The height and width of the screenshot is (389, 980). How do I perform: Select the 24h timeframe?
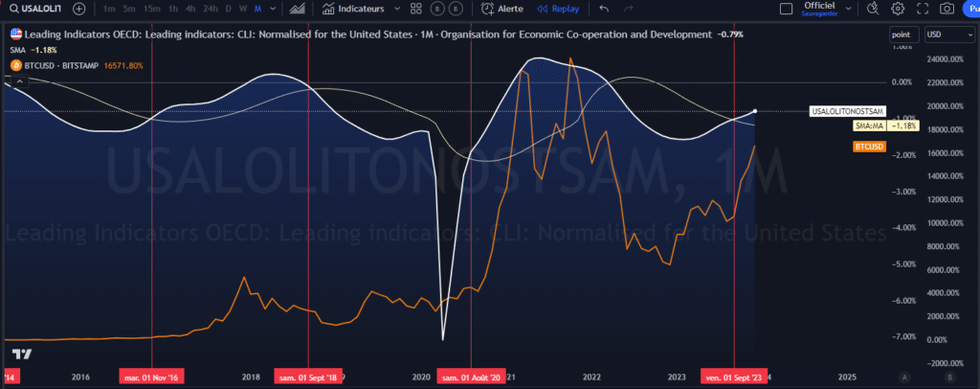(210, 9)
